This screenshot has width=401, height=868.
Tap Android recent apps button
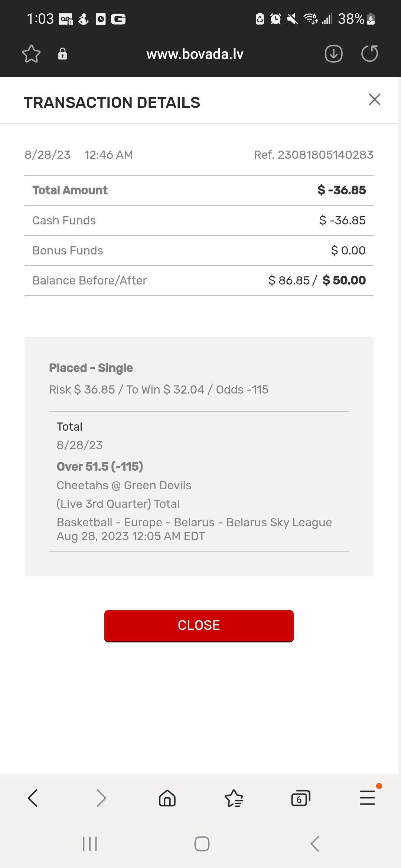click(90, 844)
